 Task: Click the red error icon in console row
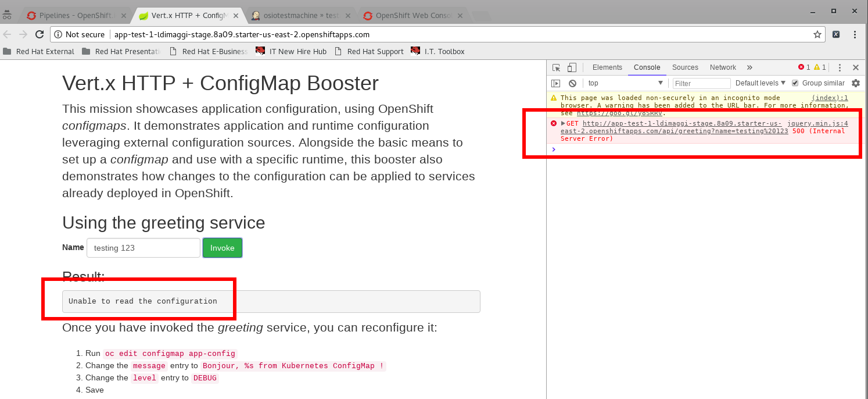(554, 123)
